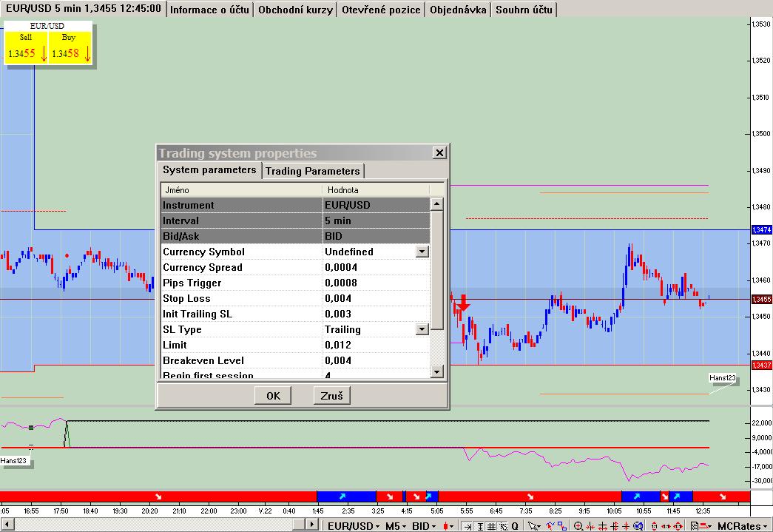Close the Trading system properties dialog
Screen dimensions: 773x532
click(x=439, y=153)
